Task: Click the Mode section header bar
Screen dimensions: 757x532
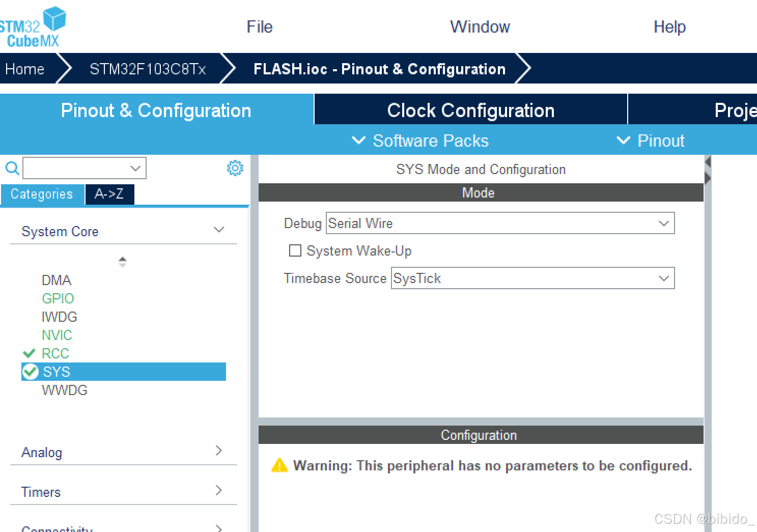Action: 481,192
